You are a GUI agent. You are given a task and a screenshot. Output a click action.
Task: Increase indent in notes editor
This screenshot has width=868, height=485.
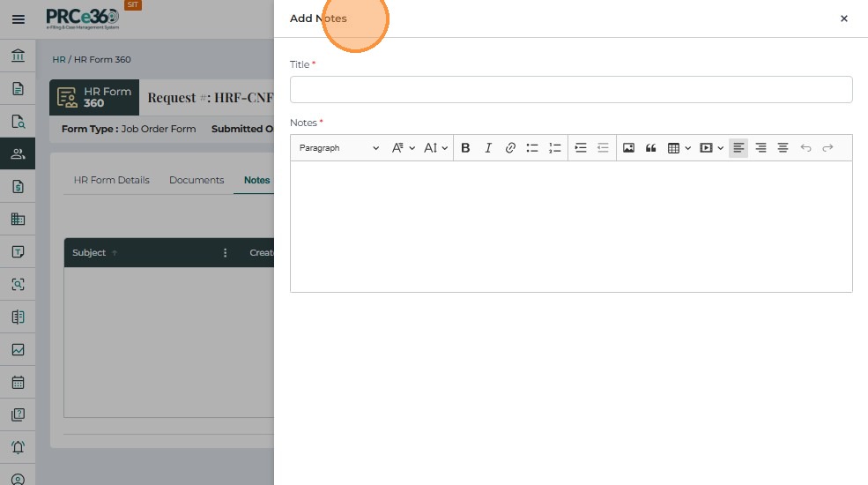pyautogui.click(x=581, y=148)
